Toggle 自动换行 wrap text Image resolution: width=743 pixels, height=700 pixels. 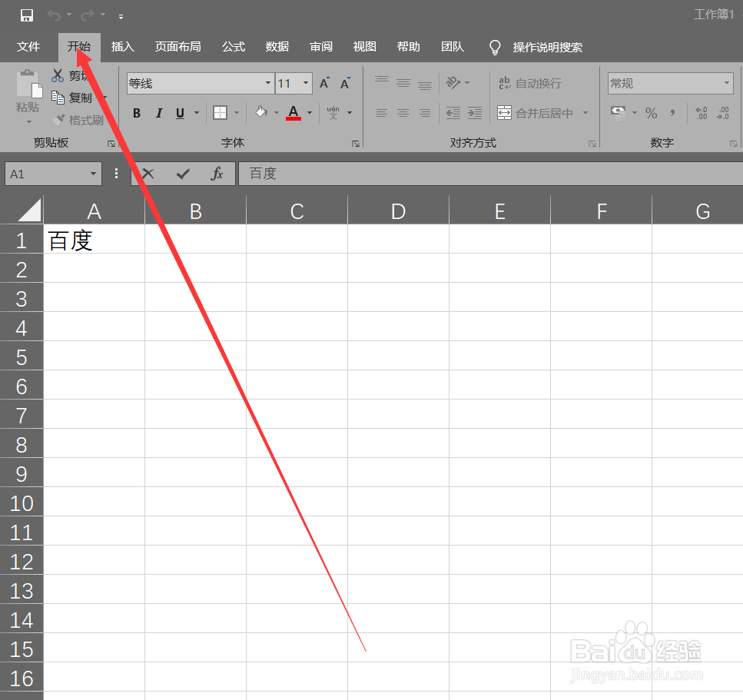(529, 84)
